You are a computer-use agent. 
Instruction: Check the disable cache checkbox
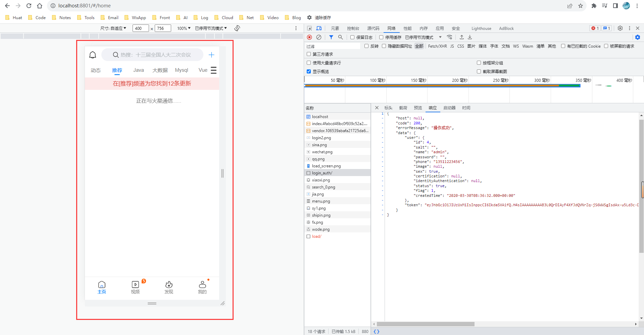381,37
